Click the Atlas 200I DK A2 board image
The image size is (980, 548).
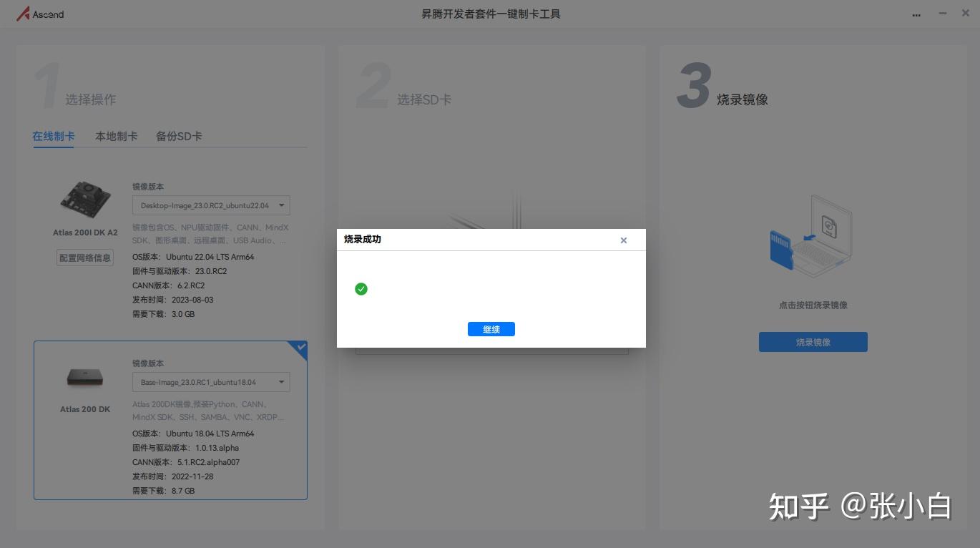pyautogui.click(x=84, y=198)
